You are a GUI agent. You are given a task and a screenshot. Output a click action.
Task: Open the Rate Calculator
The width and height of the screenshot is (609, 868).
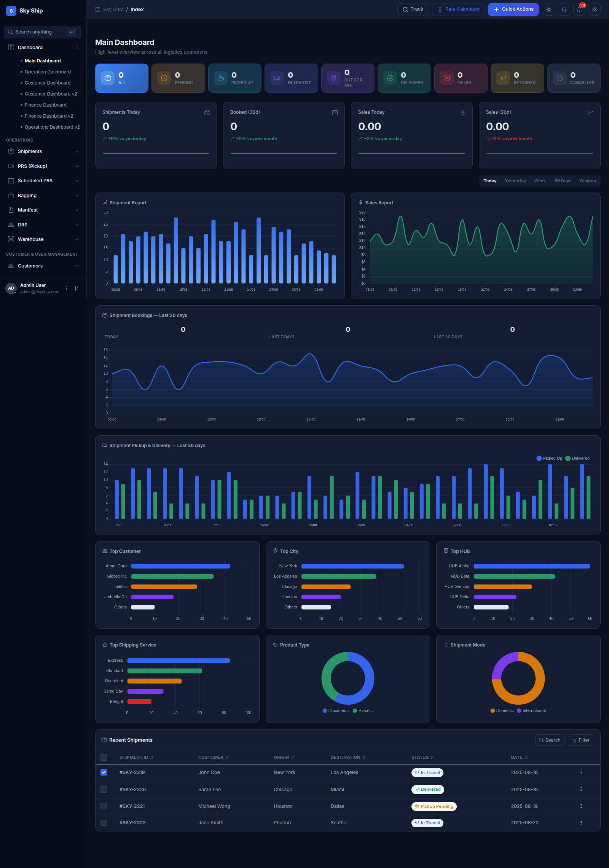[x=458, y=10]
